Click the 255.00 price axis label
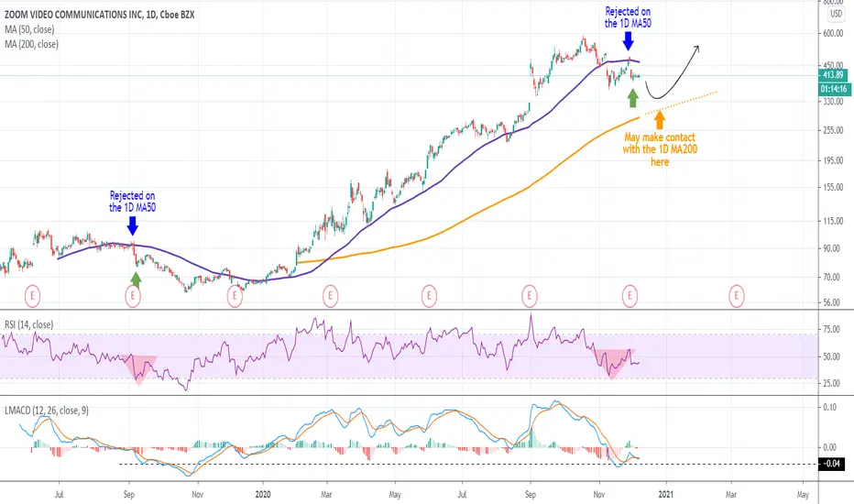This screenshot has height=504, width=854. coord(833,130)
